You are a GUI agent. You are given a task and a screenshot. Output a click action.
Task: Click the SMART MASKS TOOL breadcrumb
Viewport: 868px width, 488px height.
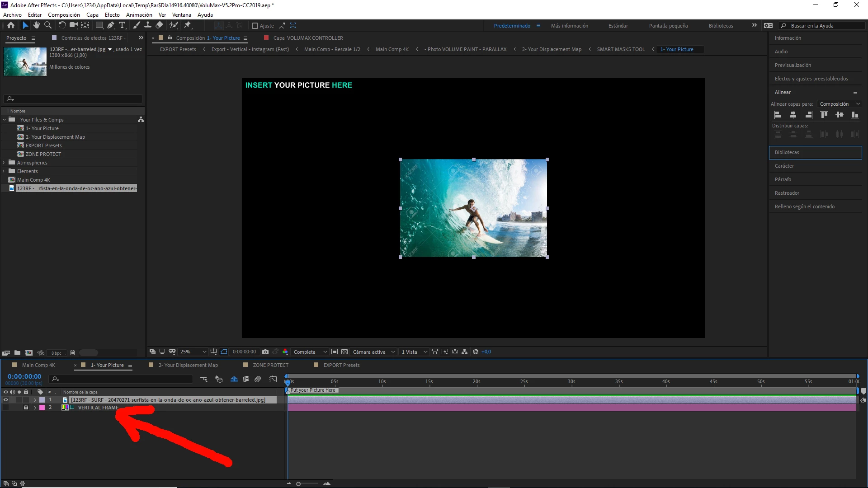click(621, 49)
